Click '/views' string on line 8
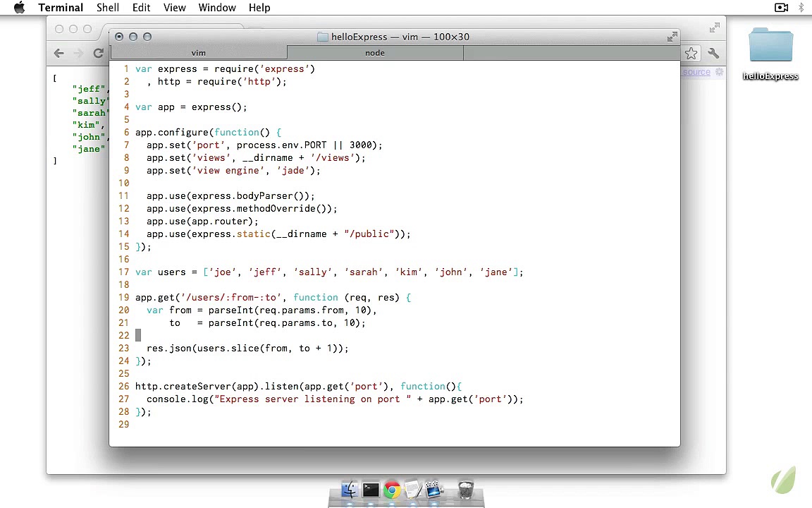 (333, 157)
